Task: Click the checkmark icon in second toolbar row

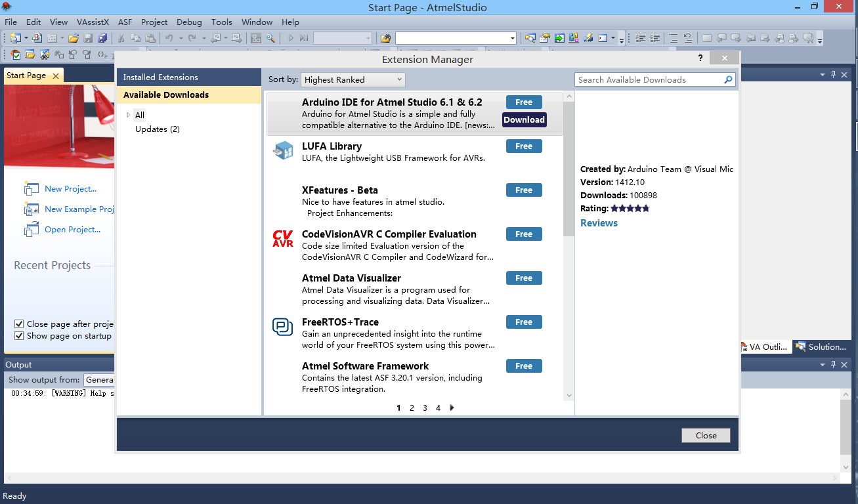Action: click(x=14, y=54)
